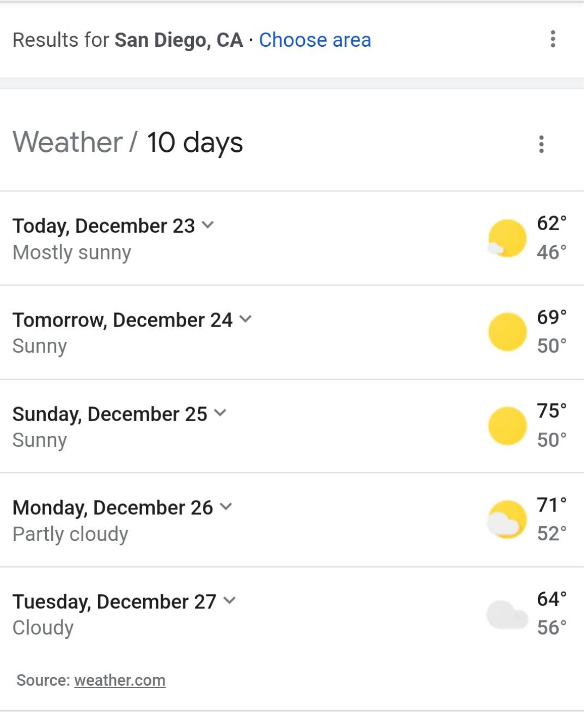Click the Partly cloudy description for Monday
This screenshot has width=588, height=714.
point(70,534)
